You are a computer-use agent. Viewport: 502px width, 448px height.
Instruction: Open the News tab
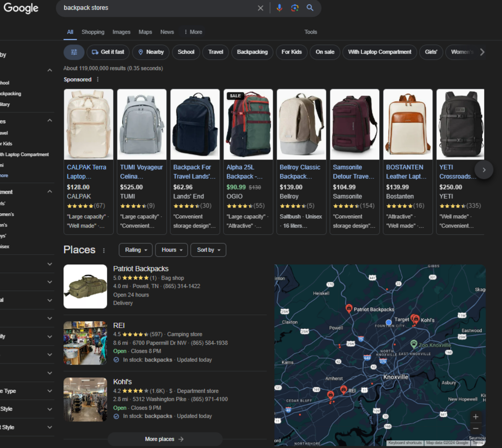[x=167, y=32]
